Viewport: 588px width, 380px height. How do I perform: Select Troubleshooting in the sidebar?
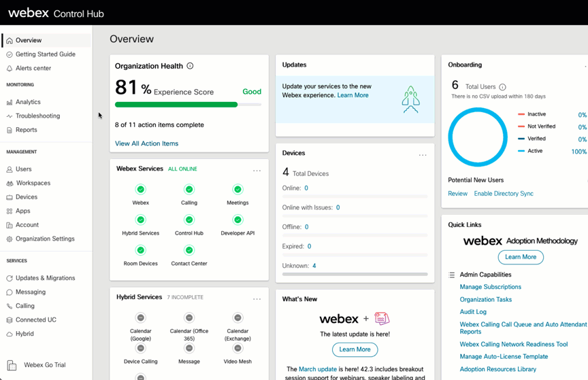(37, 116)
